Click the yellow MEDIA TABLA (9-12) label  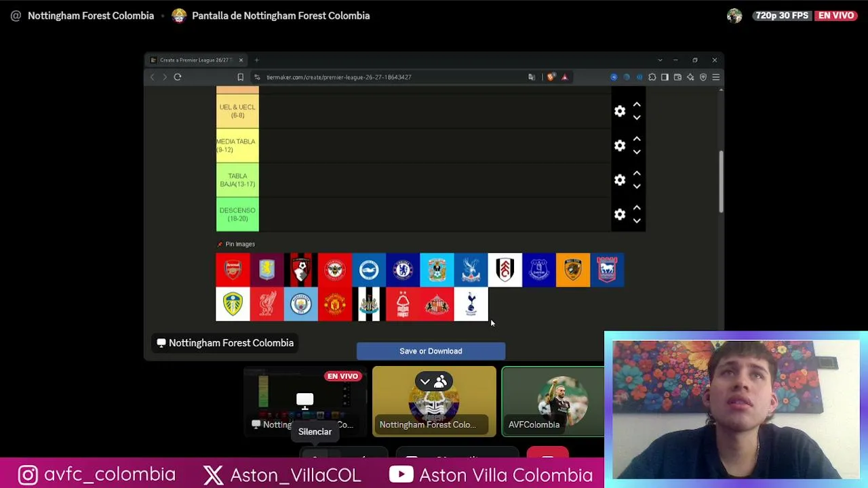237,146
